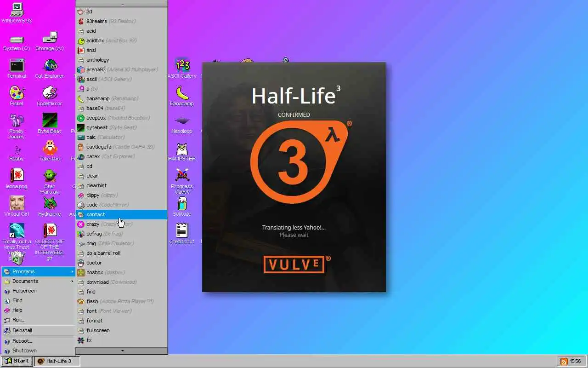This screenshot has width=588, height=368.
Task: Launch the Poney Jockey desktop icon
Action: click(17, 126)
